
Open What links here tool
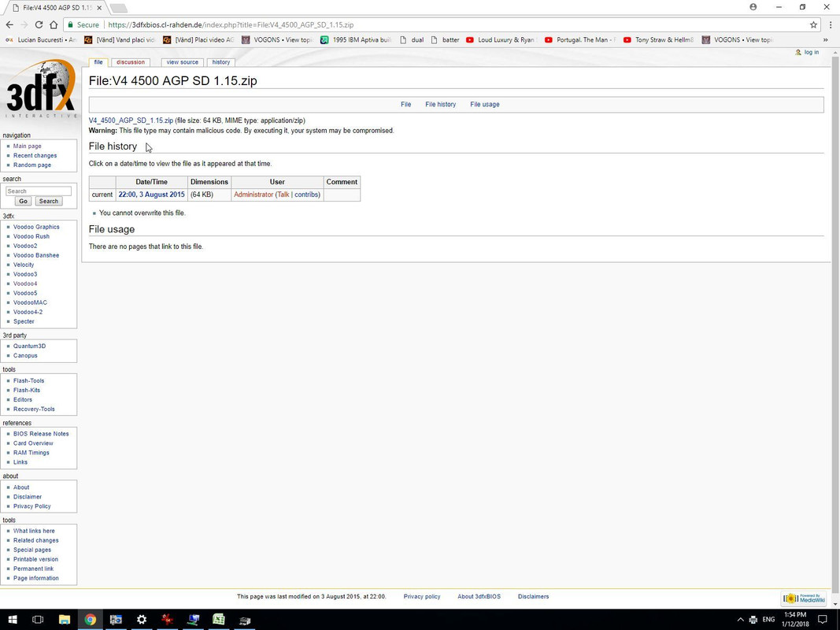point(34,531)
